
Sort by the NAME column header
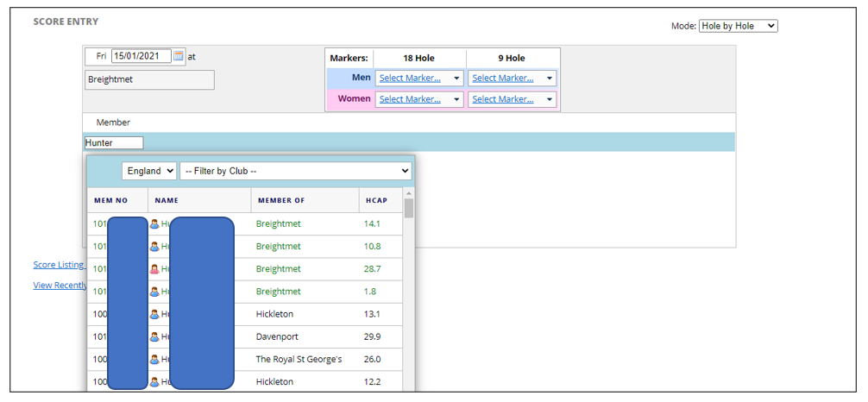tap(167, 200)
